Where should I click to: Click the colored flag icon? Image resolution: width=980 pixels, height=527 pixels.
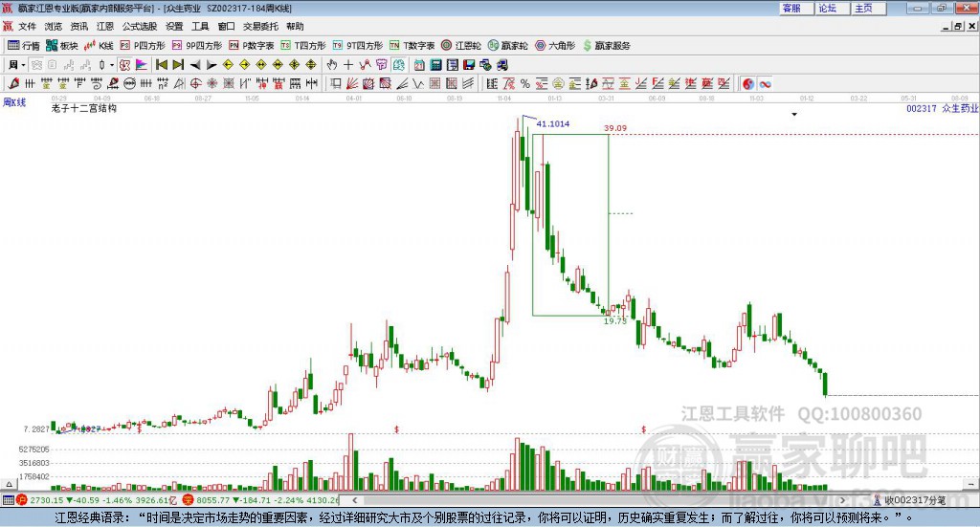(x=142, y=65)
